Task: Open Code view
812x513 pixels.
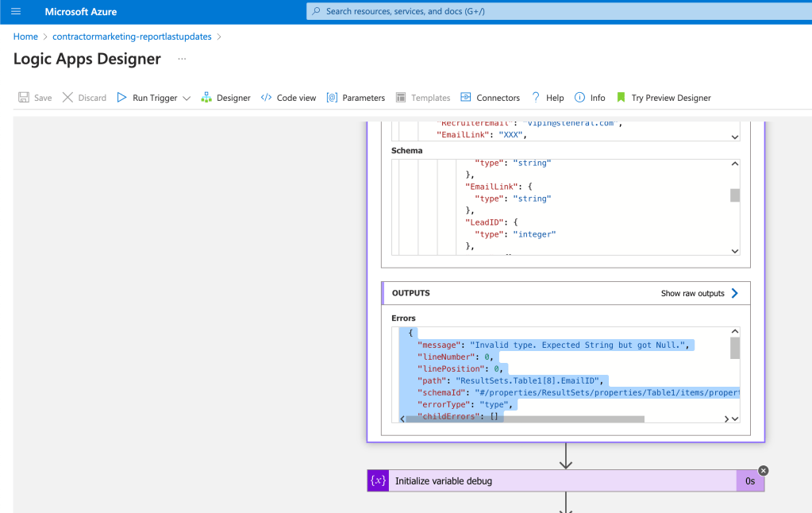Action: pos(288,98)
